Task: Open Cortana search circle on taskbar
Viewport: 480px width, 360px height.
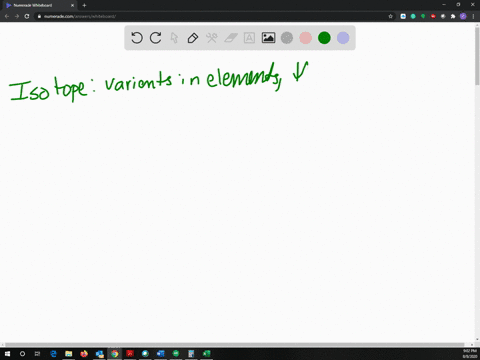Action: (22, 354)
